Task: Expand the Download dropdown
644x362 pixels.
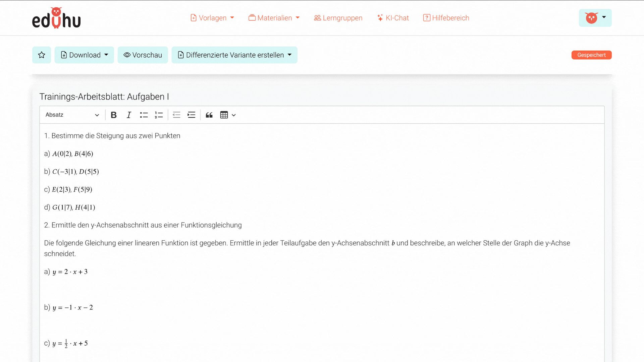Action: (x=84, y=55)
